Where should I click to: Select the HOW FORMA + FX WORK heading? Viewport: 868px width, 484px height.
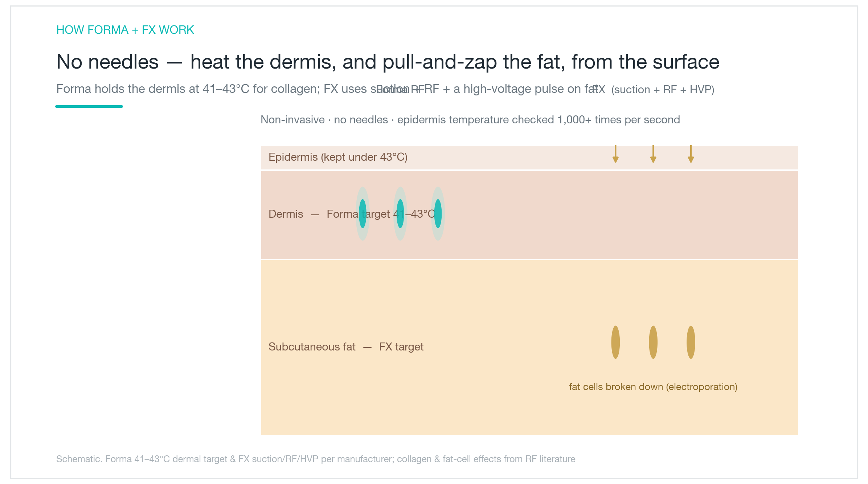(125, 30)
